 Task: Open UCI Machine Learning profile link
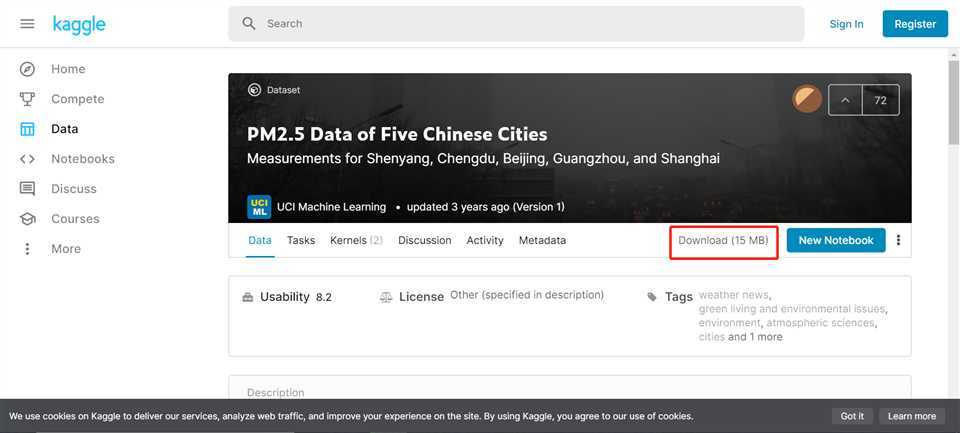coord(331,207)
